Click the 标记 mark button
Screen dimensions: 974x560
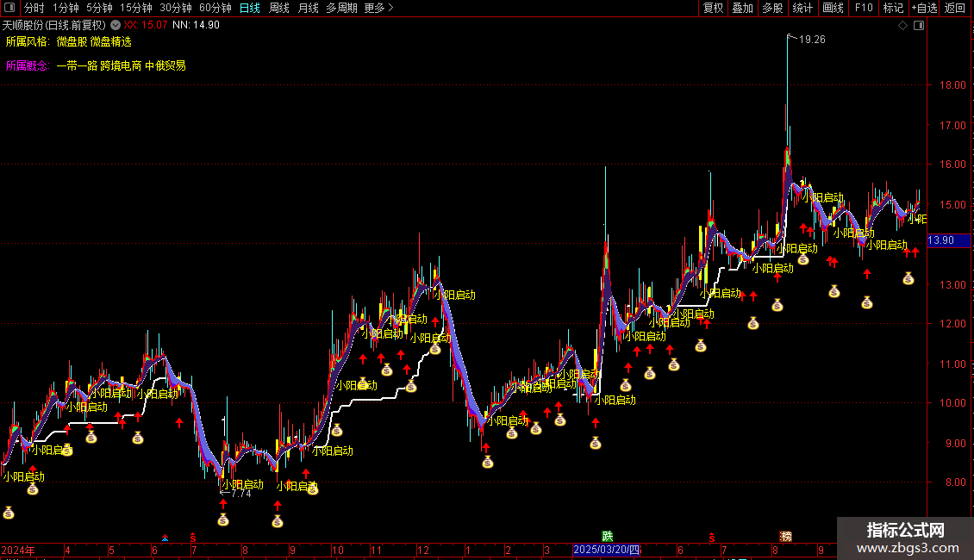(x=893, y=8)
